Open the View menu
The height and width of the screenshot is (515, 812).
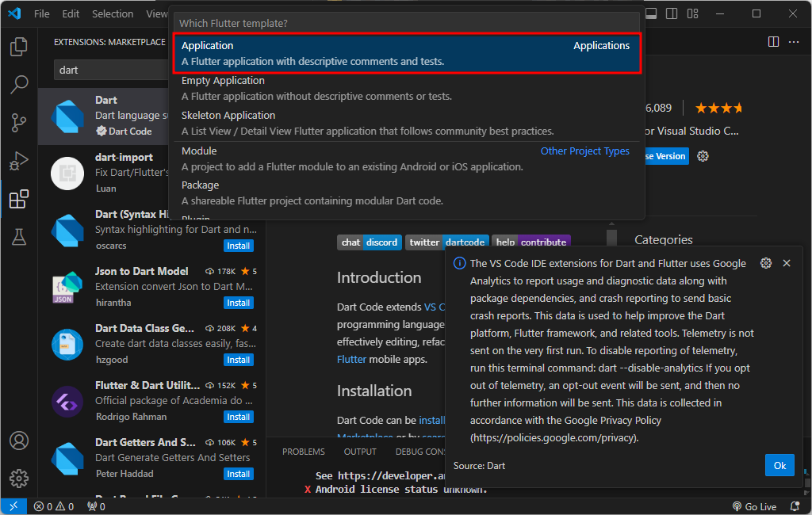pyautogui.click(x=156, y=14)
